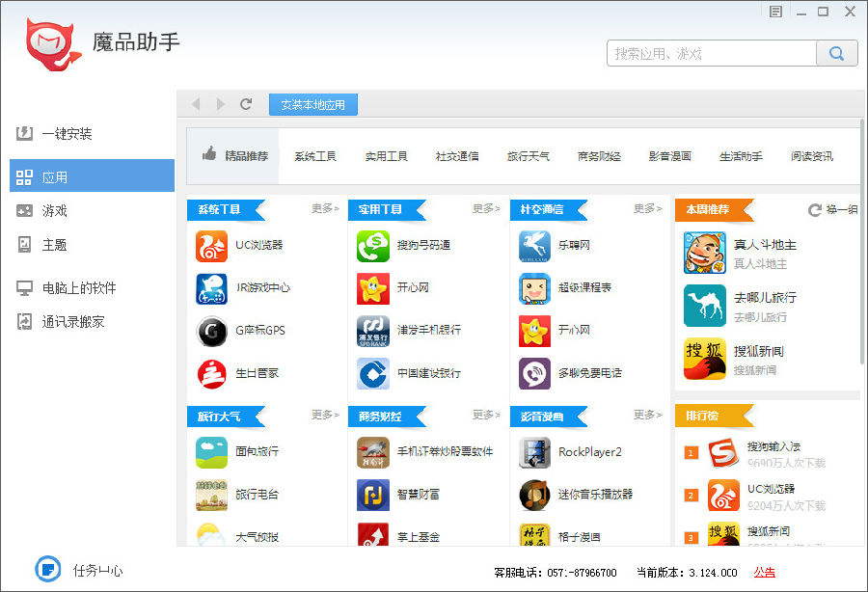Click the 去哪儿旅行 camel icon
Viewport: 868px width, 592px height.
click(x=705, y=306)
